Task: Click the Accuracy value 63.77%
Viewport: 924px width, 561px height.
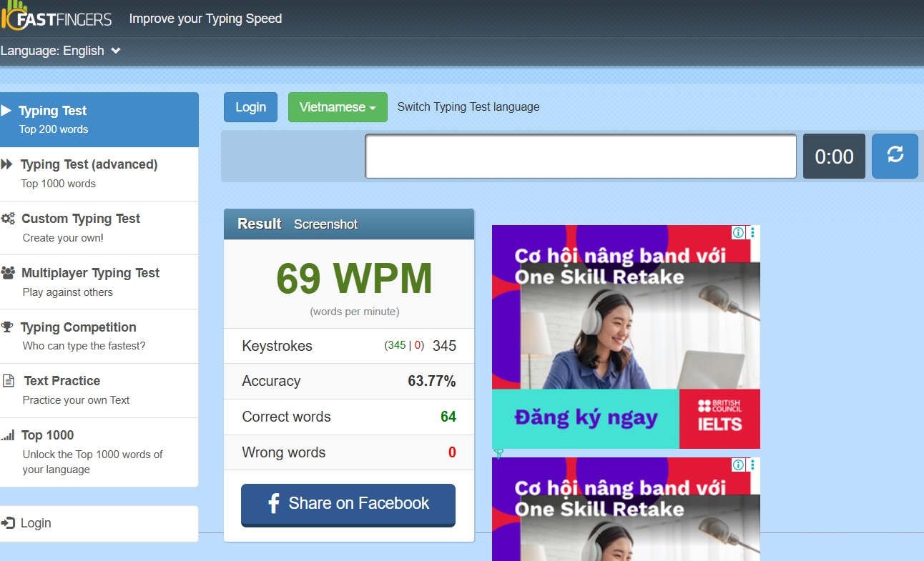Action: [432, 381]
